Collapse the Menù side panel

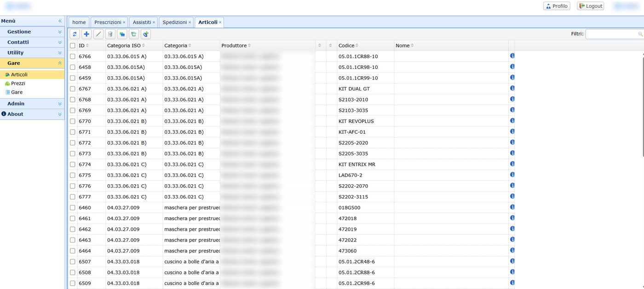pyautogui.click(x=60, y=21)
